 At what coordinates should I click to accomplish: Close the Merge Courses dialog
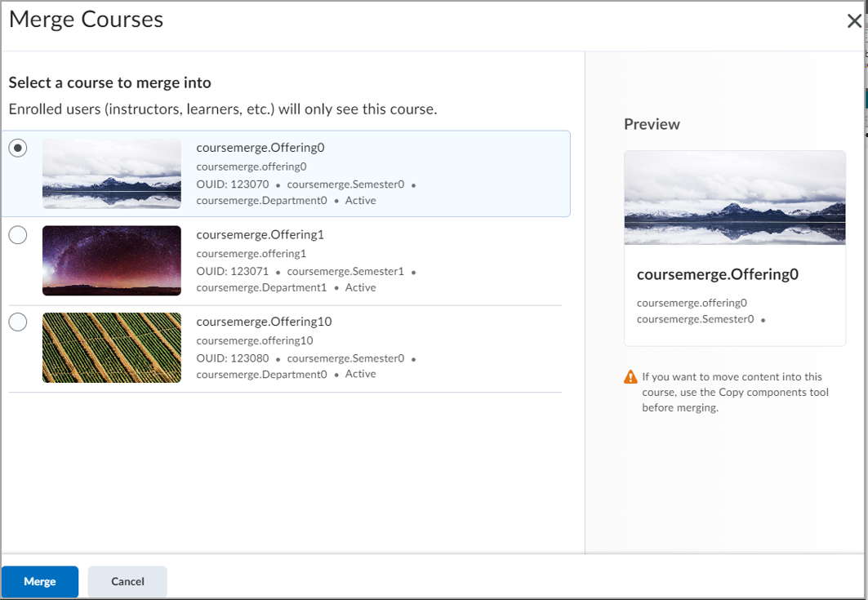(854, 21)
